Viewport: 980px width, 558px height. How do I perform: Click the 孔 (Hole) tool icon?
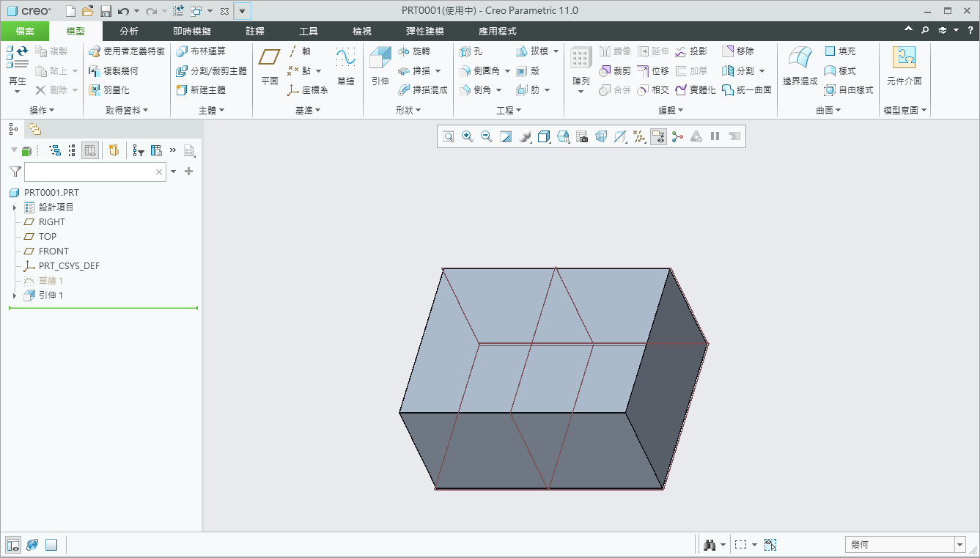point(470,51)
